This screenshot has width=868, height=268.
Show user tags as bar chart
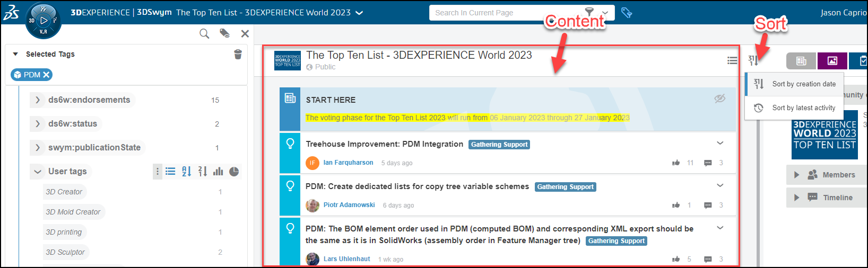click(x=218, y=171)
